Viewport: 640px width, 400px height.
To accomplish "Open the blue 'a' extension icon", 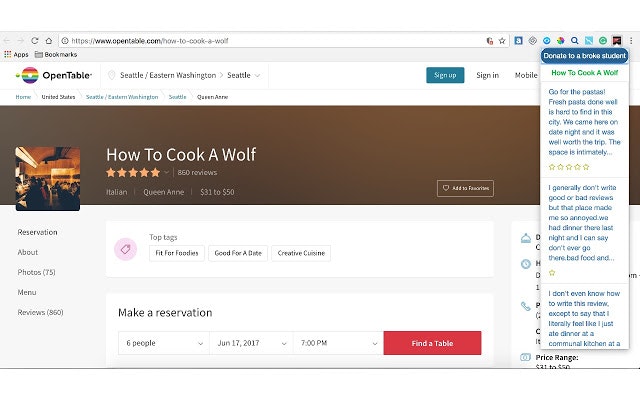I will 518,40.
